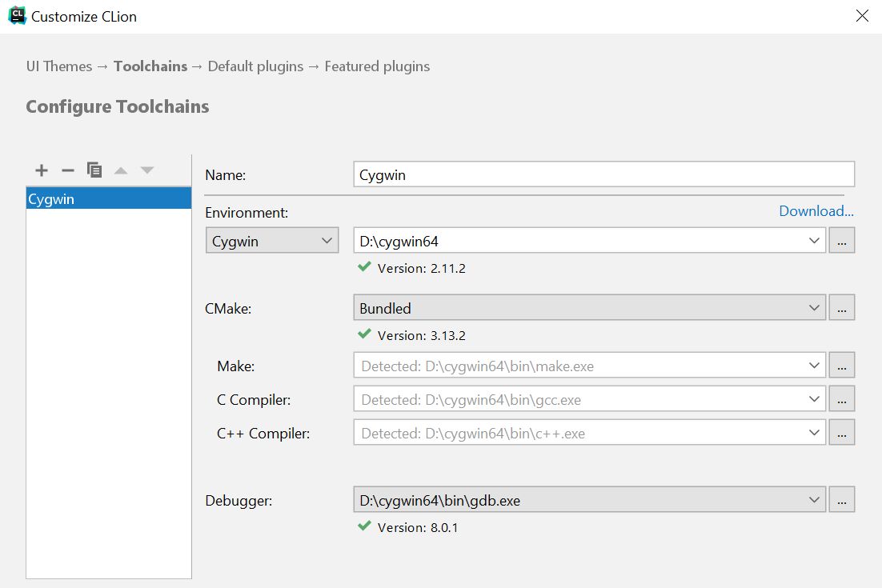Click Cygwin version 2.11.2 check mark
882x588 pixels.
(x=364, y=266)
